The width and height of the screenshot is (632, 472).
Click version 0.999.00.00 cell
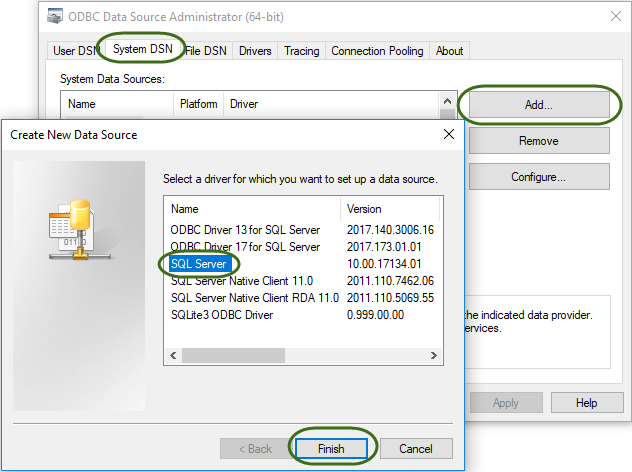(x=375, y=314)
